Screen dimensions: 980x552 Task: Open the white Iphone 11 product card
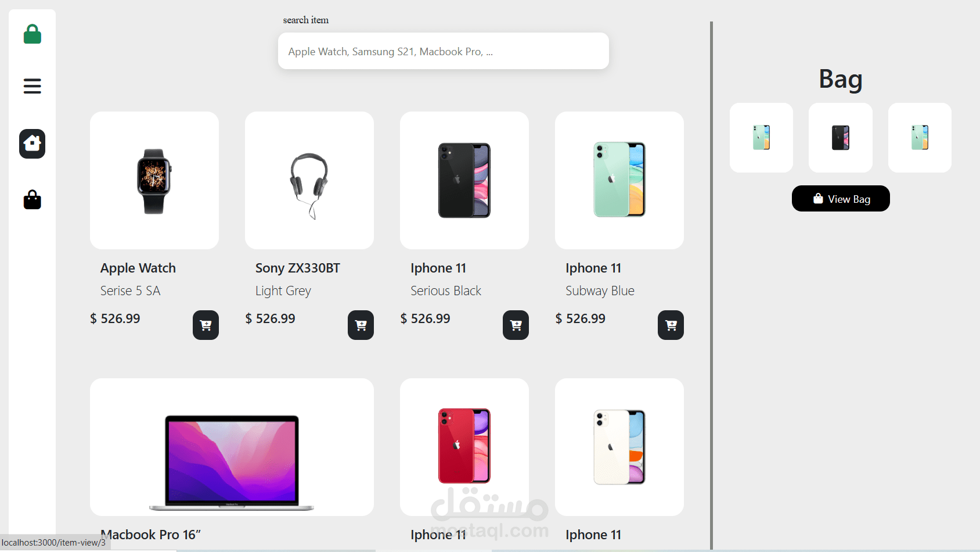point(619,447)
